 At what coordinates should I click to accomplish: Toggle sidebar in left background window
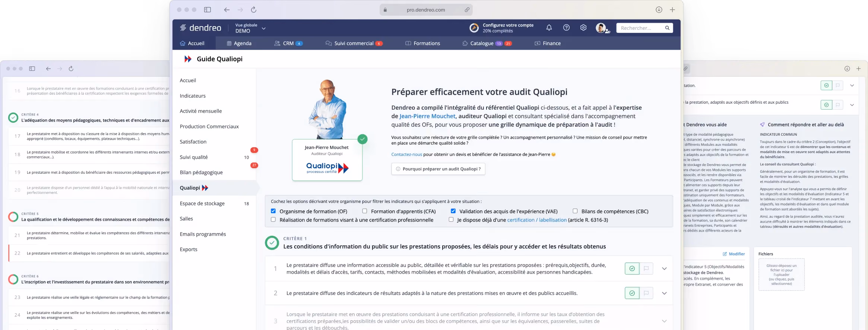[32, 69]
